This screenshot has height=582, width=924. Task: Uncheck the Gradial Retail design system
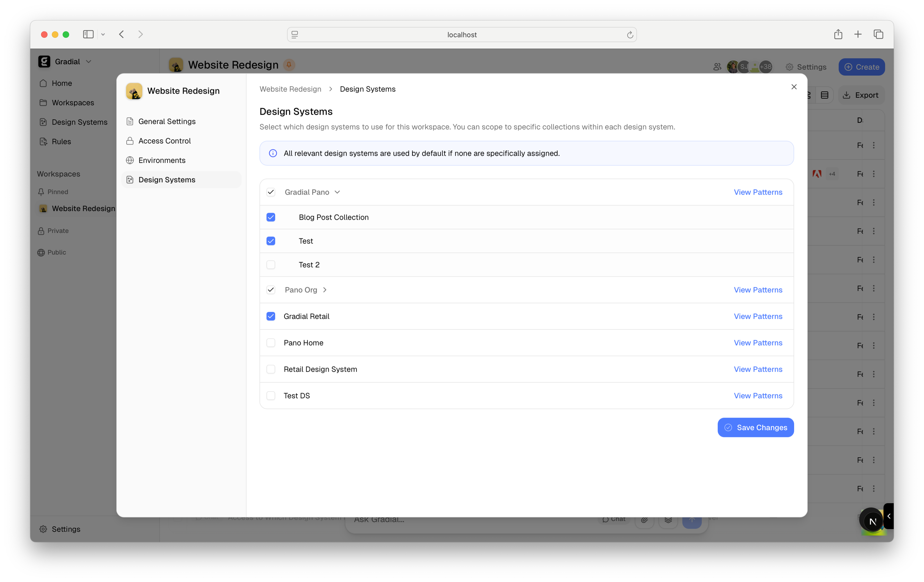[271, 316]
